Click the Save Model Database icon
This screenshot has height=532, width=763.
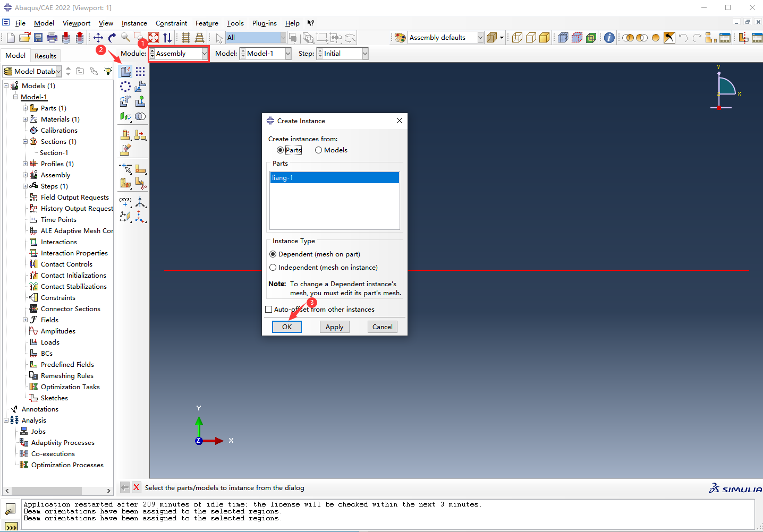pos(38,38)
